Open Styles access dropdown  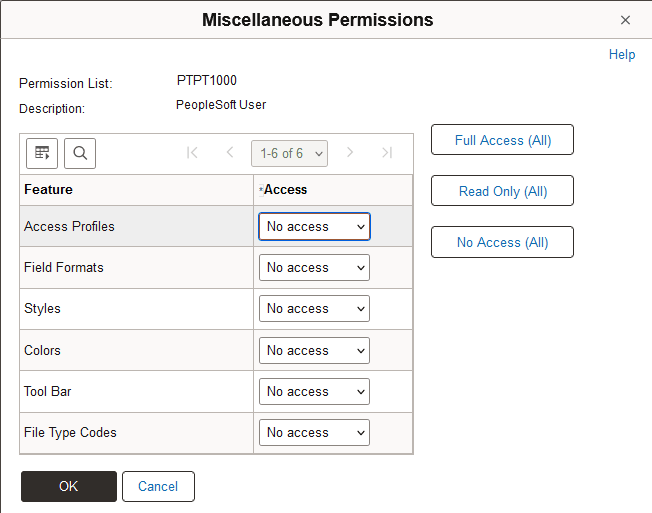[x=314, y=309]
